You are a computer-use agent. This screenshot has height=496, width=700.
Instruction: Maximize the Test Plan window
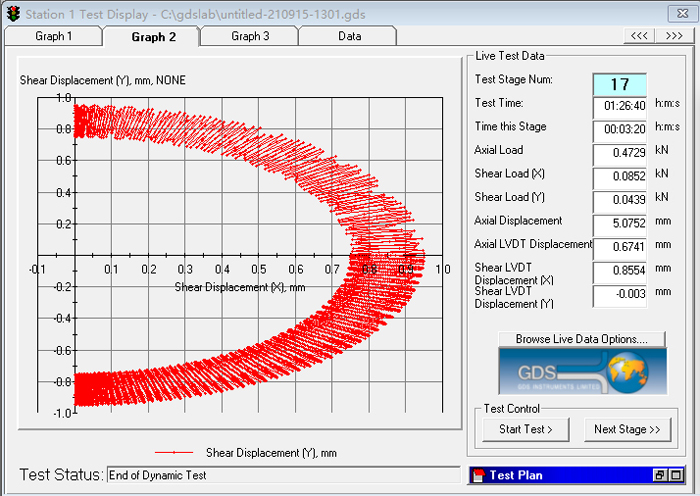(x=676, y=475)
